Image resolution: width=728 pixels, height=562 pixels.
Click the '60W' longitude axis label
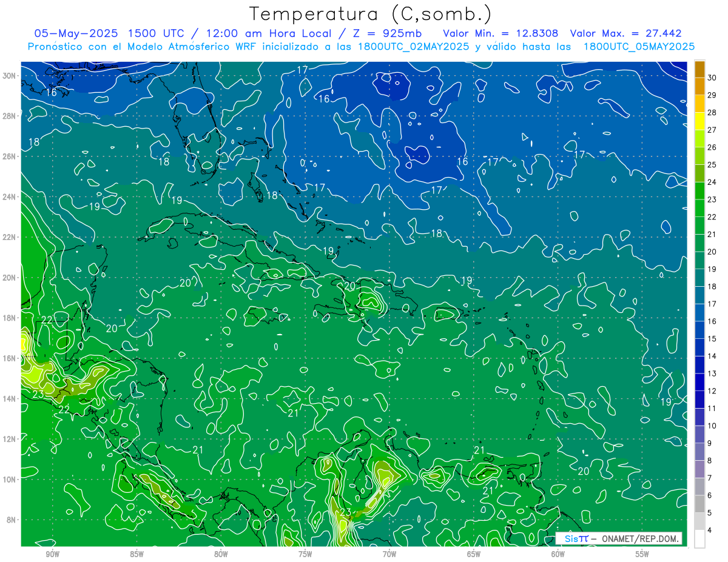558,554
